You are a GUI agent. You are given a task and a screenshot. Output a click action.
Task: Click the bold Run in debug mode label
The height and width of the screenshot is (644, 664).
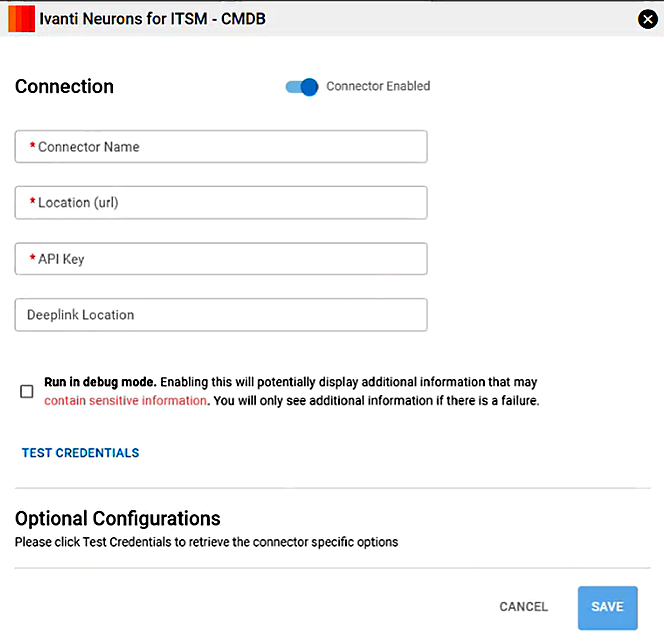point(100,382)
